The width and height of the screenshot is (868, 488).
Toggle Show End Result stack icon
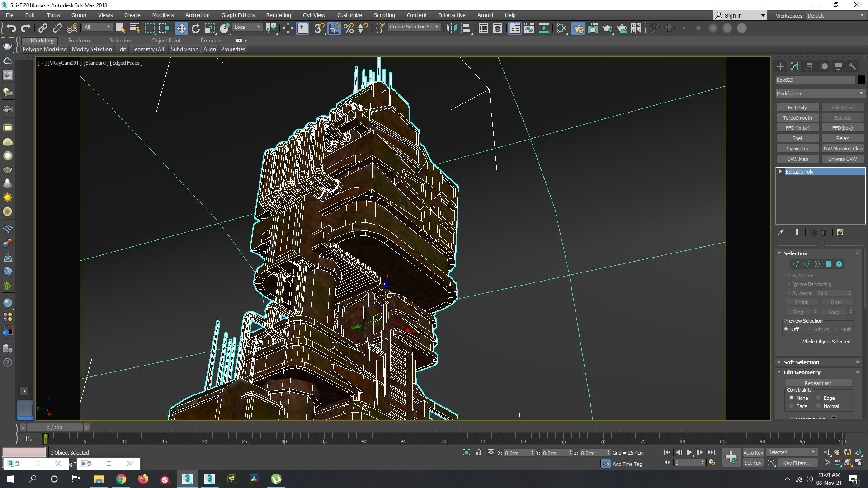pyautogui.click(x=797, y=232)
